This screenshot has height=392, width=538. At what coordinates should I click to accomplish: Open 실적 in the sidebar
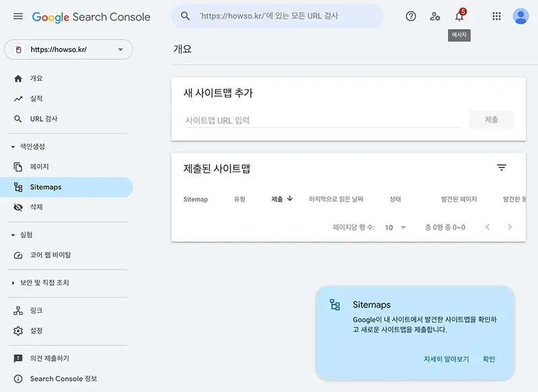67,99
